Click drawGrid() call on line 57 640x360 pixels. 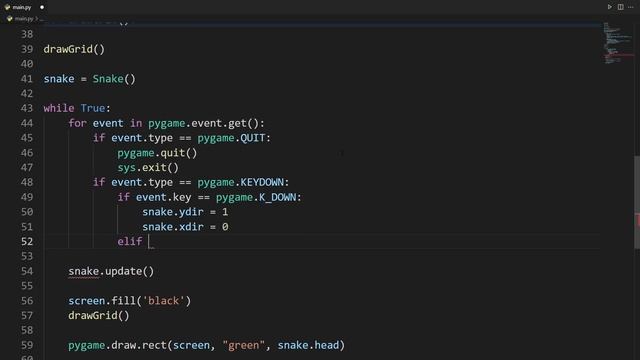click(x=99, y=316)
